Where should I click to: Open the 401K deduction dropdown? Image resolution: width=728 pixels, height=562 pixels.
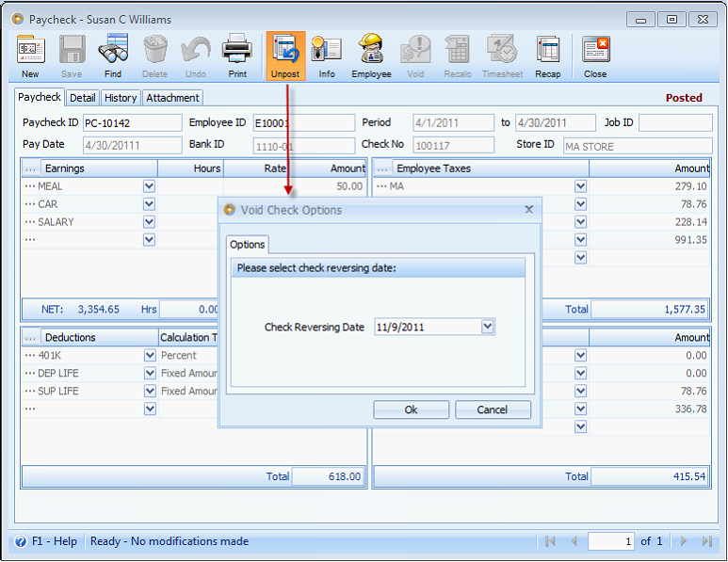click(x=150, y=356)
